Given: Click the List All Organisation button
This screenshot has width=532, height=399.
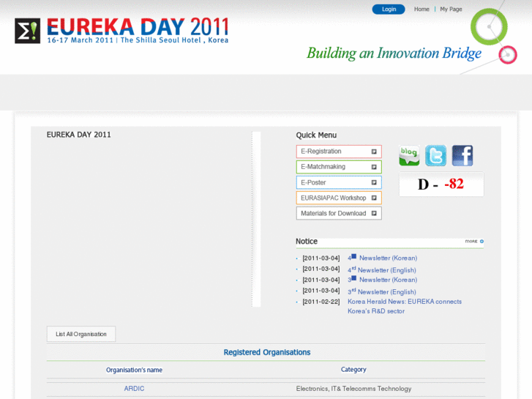Looking at the screenshot, I should click(81, 334).
